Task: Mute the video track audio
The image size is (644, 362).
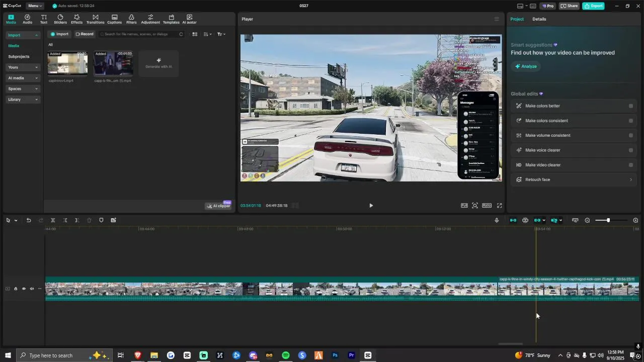Action: pos(32,289)
